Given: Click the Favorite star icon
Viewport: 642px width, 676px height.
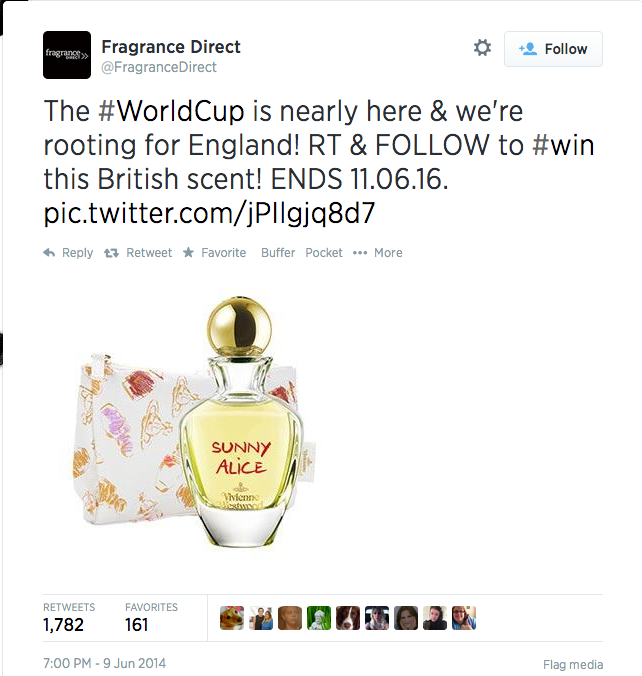Looking at the screenshot, I should click(188, 252).
